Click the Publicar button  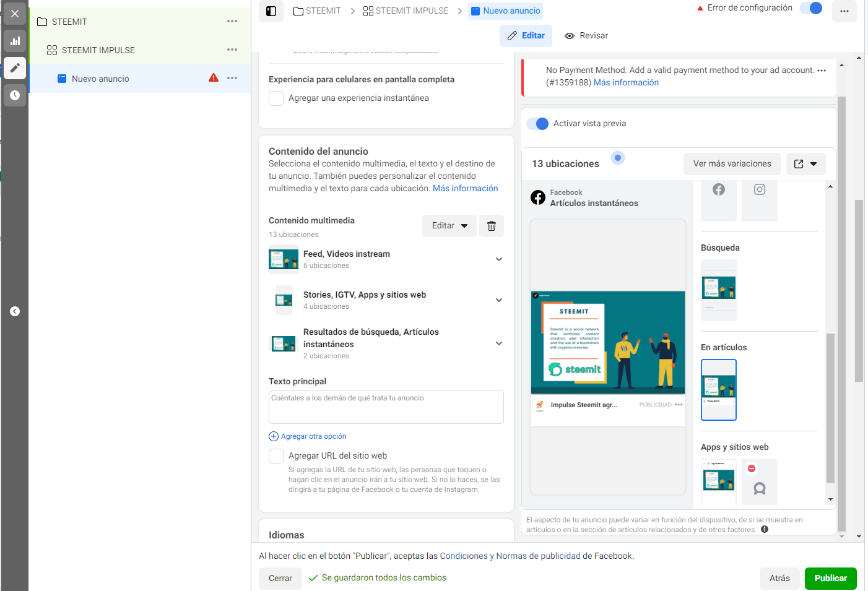830,578
